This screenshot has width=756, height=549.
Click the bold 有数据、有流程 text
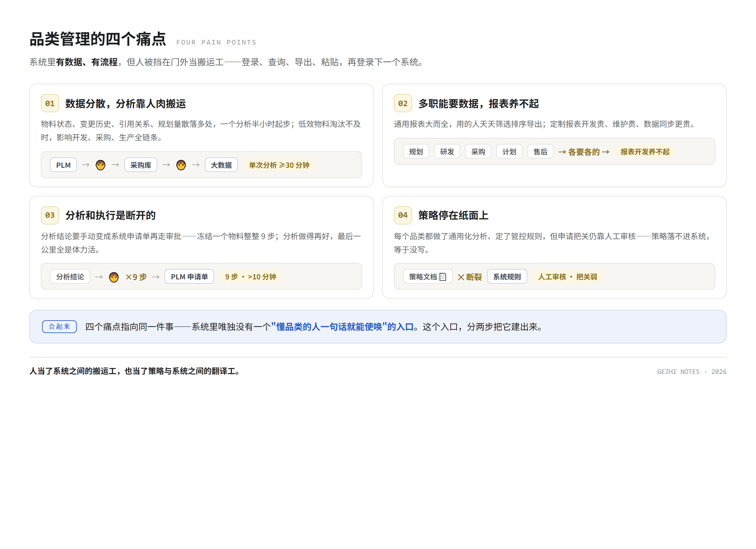(x=87, y=62)
